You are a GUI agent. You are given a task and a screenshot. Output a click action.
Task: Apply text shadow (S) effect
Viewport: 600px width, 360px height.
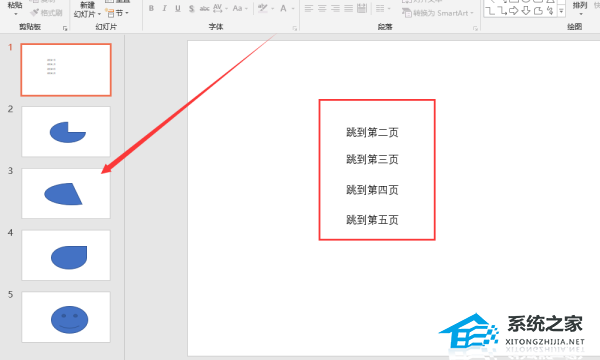tap(191, 8)
